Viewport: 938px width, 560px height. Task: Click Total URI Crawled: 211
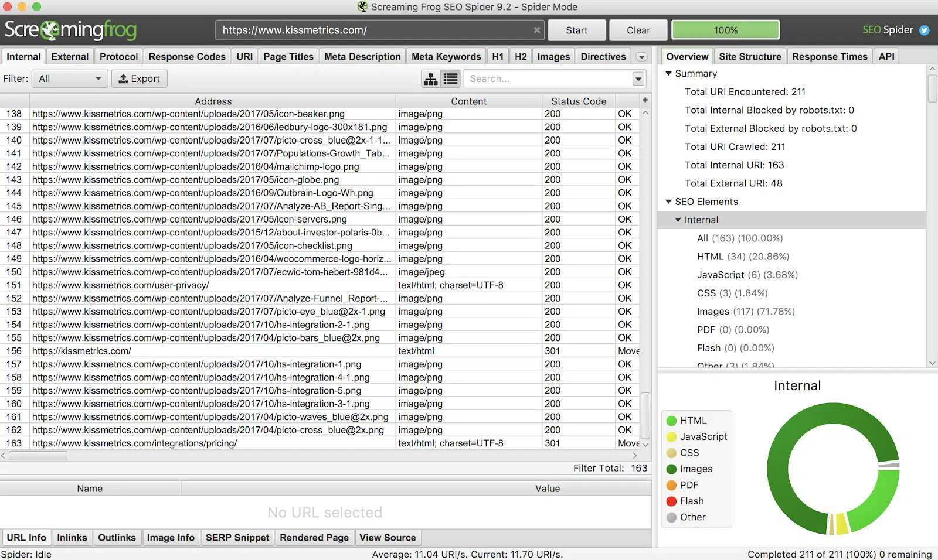coord(735,147)
